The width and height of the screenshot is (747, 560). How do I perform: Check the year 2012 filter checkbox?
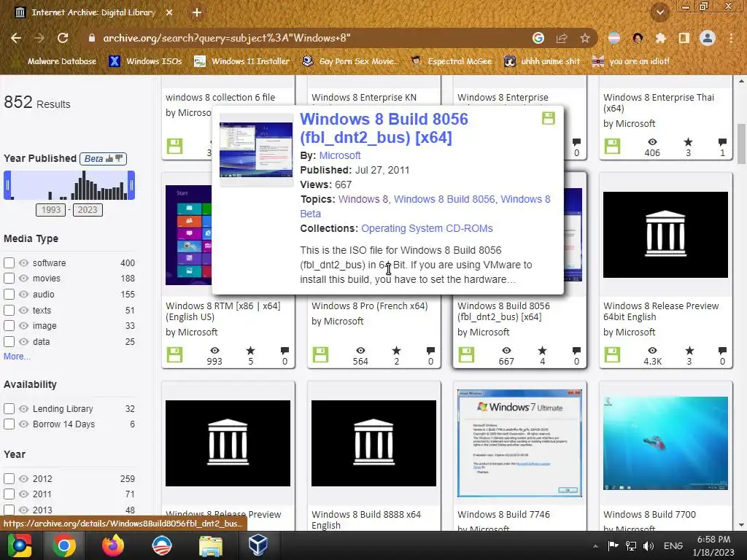tap(9, 478)
